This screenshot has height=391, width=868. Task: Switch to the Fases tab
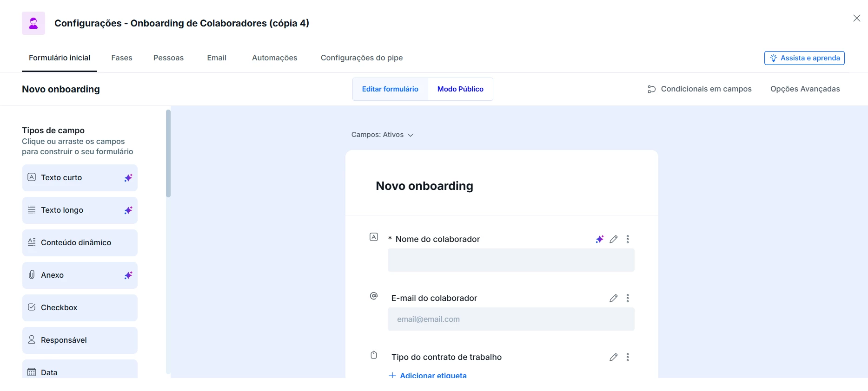pyautogui.click(x=122, y=58)
